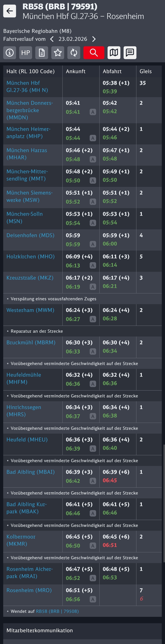The image size is (165, 644).
Task: Go to the next date with the right chevron
Action: 94,39
